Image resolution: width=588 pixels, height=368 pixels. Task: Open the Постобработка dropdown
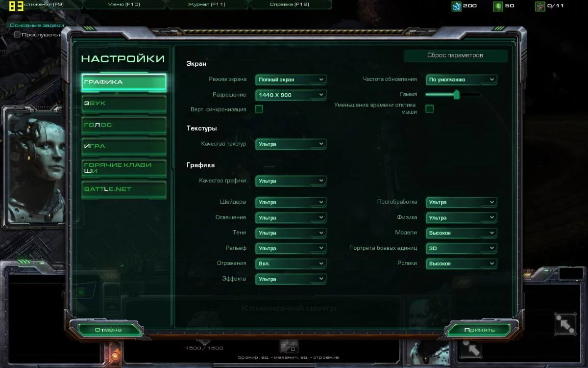(461, 202)
